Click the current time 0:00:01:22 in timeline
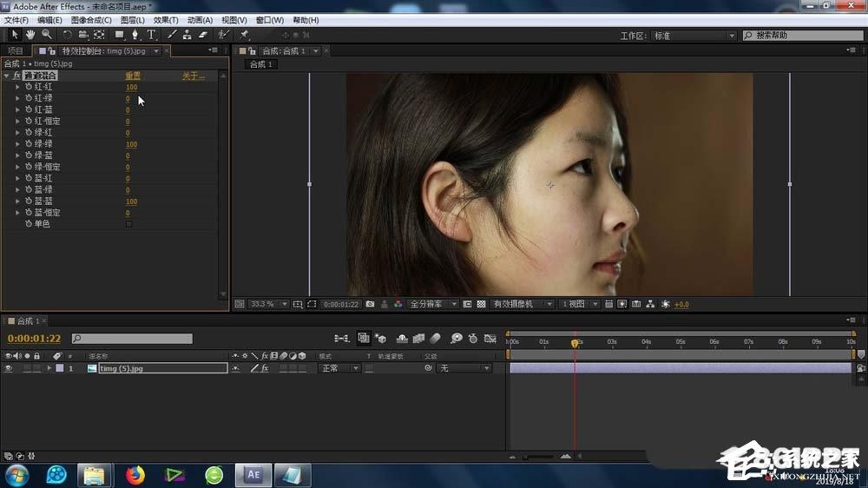Viewport: 868px width, 488px height. tap(35, 339)
